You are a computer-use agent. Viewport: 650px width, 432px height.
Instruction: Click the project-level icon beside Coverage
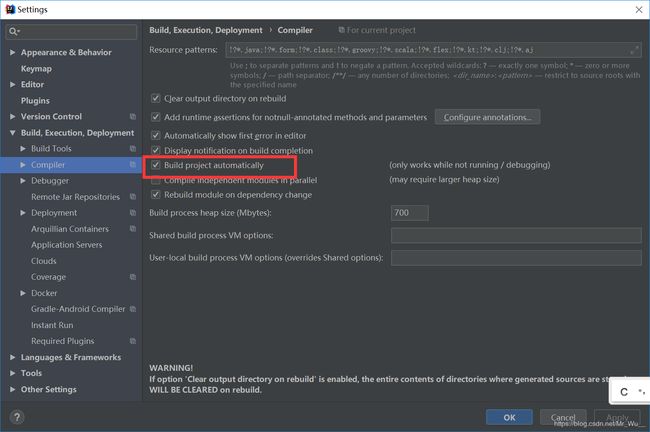point(133,277)
